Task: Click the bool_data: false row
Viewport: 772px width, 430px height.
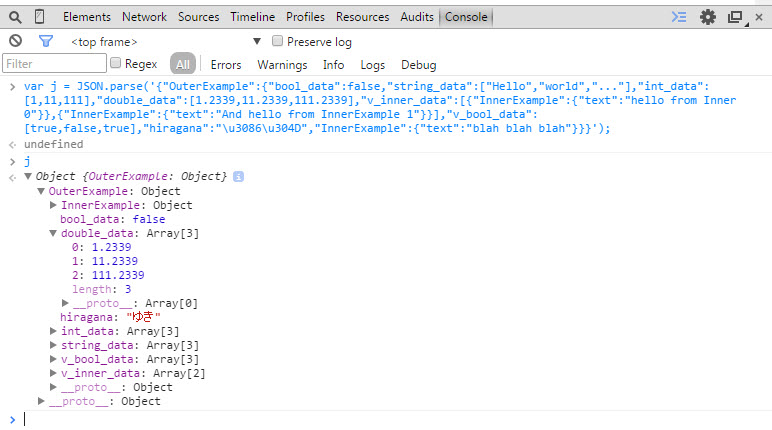Action: pyautogui.click(x=112, y=219)
